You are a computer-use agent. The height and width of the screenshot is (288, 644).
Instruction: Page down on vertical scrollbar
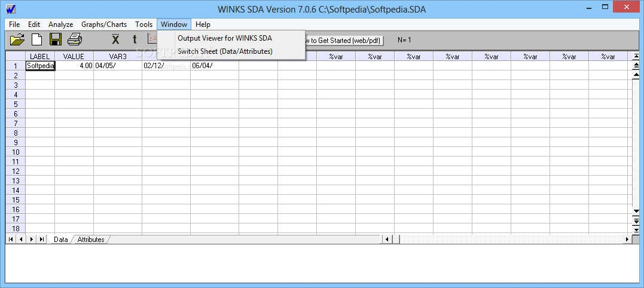coord(636,220)
